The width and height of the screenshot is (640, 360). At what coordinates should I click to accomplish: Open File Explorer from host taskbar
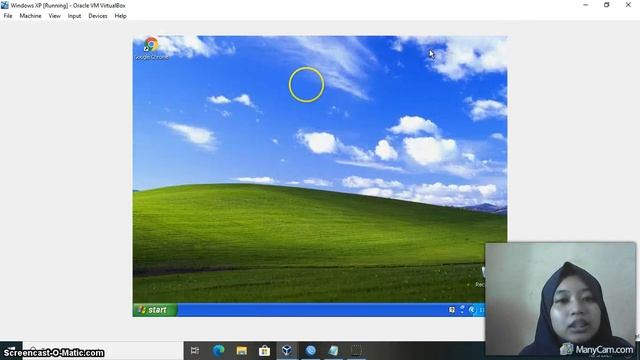pyautogui.click(x=242, y=350)
